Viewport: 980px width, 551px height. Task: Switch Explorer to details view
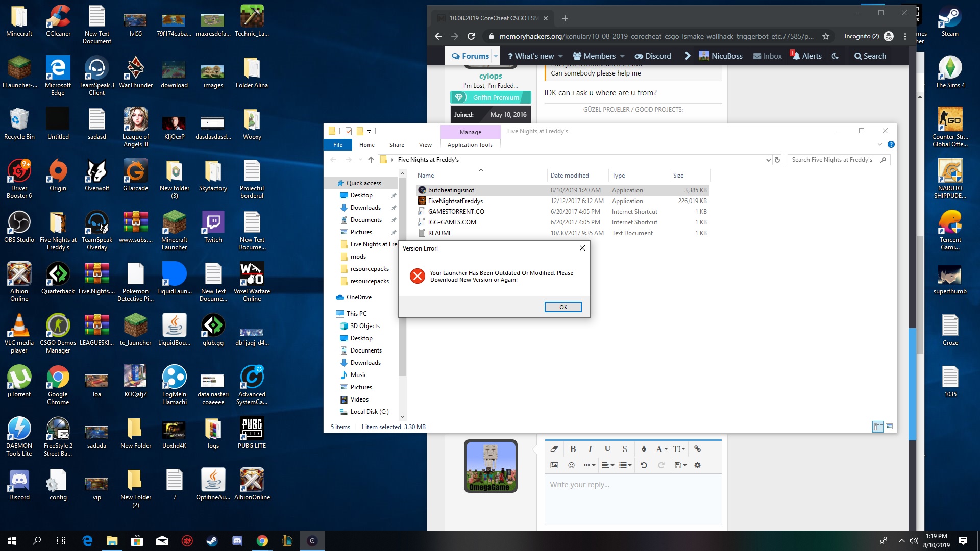[x=878, y=427]
